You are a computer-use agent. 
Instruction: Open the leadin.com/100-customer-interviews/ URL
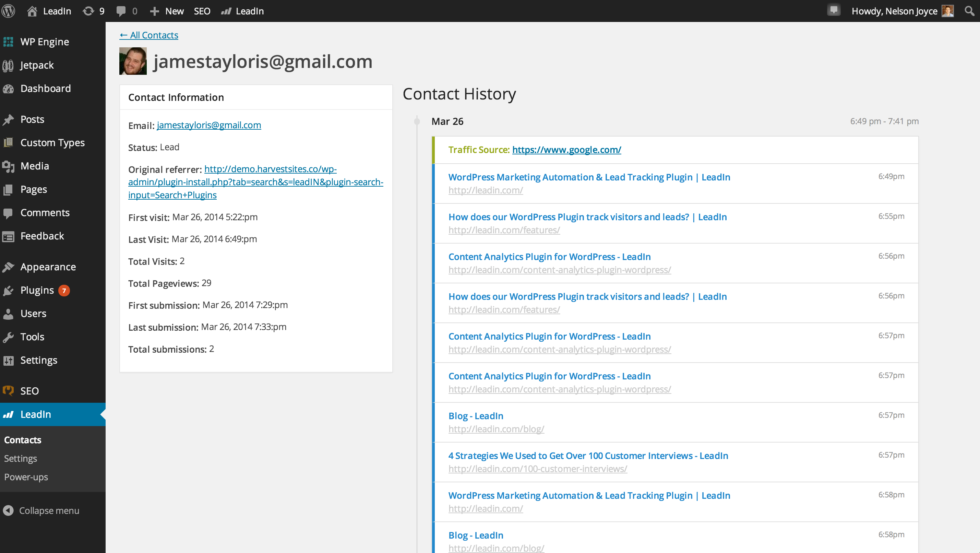538,469
